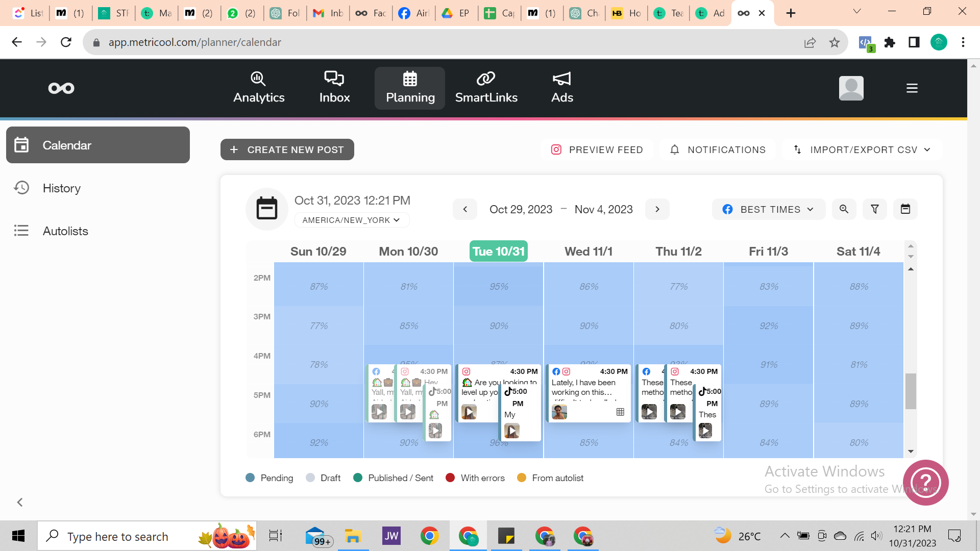This screenshot has height=551, width=980.
Task: Open the hamburger menu in header
Action: click(x=912, y=88)
